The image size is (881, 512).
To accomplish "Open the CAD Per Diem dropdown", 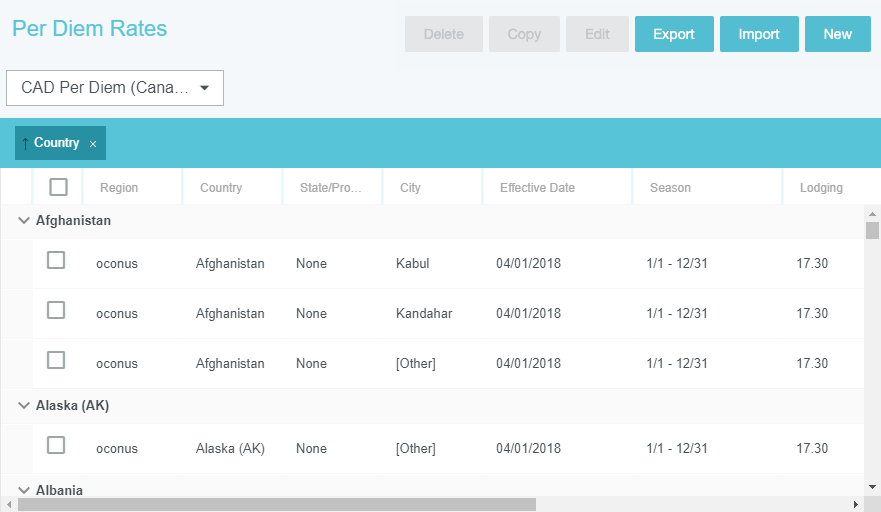I will pos(115,88).
